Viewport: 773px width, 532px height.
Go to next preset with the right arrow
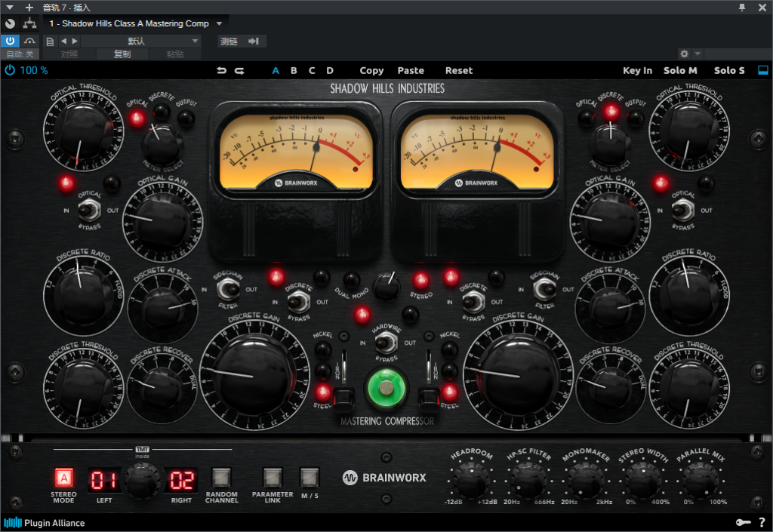[75, 42]
